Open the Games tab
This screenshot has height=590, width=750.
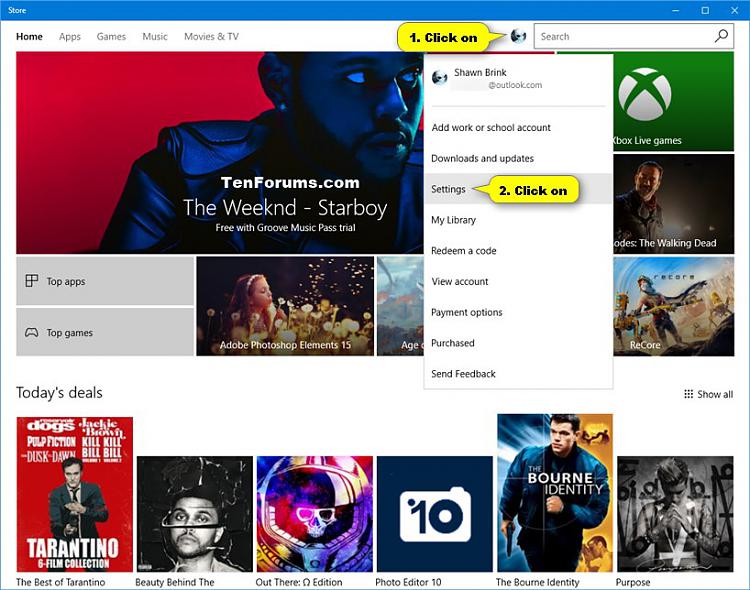(x=111, y=36)
